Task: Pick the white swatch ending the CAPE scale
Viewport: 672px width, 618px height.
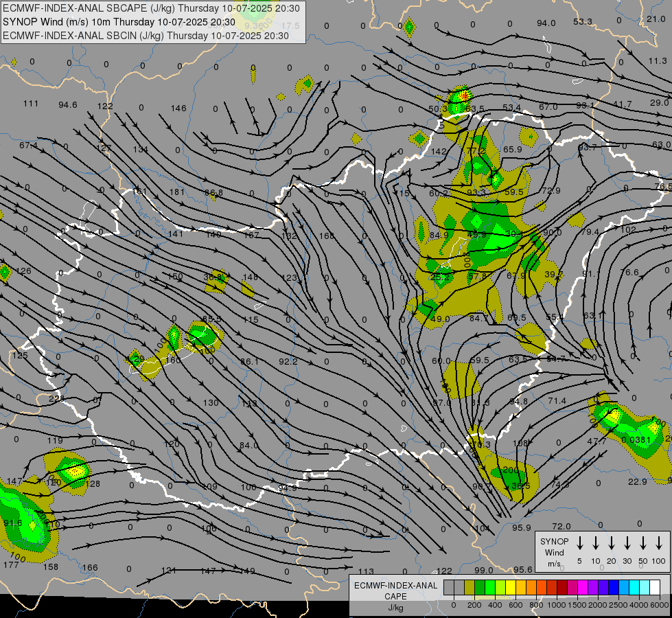Action: [x=655, y=587]
